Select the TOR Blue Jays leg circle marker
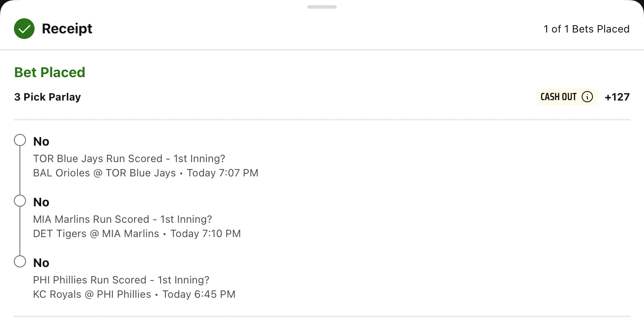 coord(20,140)
